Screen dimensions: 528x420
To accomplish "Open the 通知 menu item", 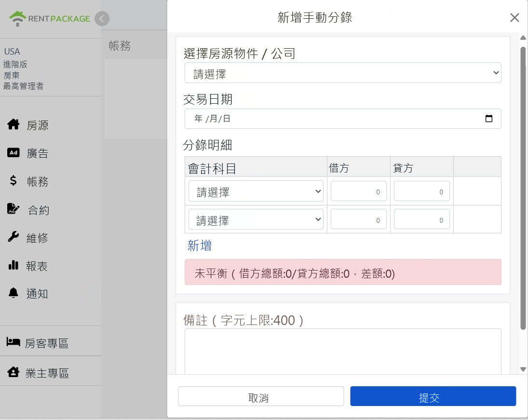I will pos(37,294).
